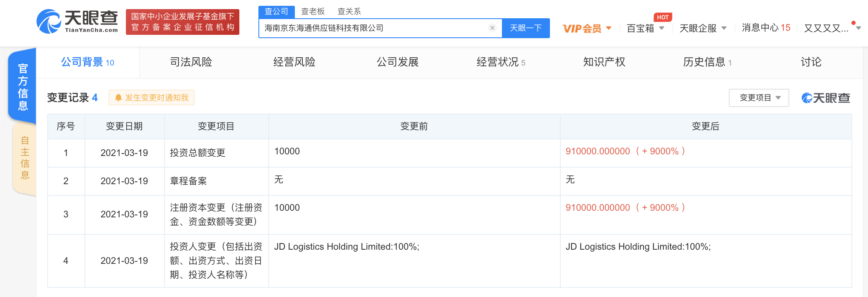Expand the 百宝箱 dropdown menu
The height and width of the screenshot is (297, 868).
(x=645, y=28)
